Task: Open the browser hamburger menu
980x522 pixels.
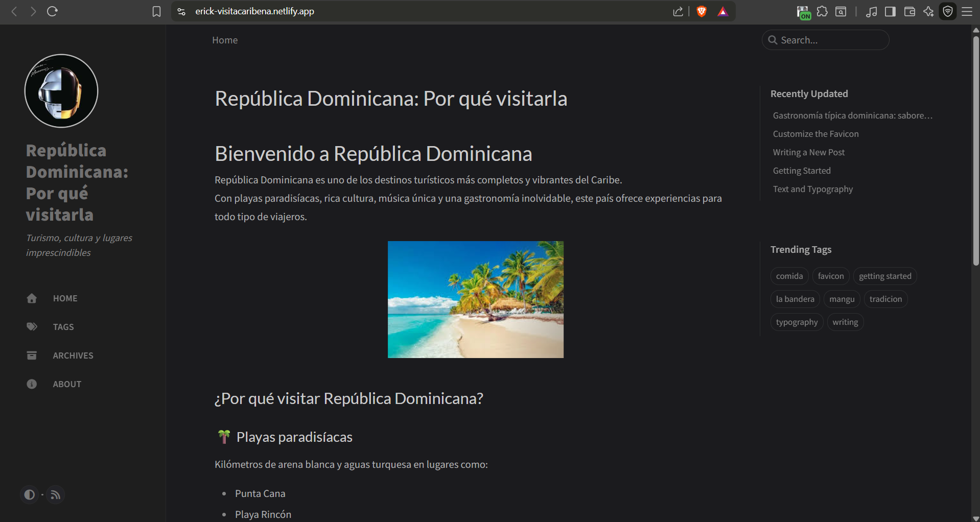Action: 967,11
